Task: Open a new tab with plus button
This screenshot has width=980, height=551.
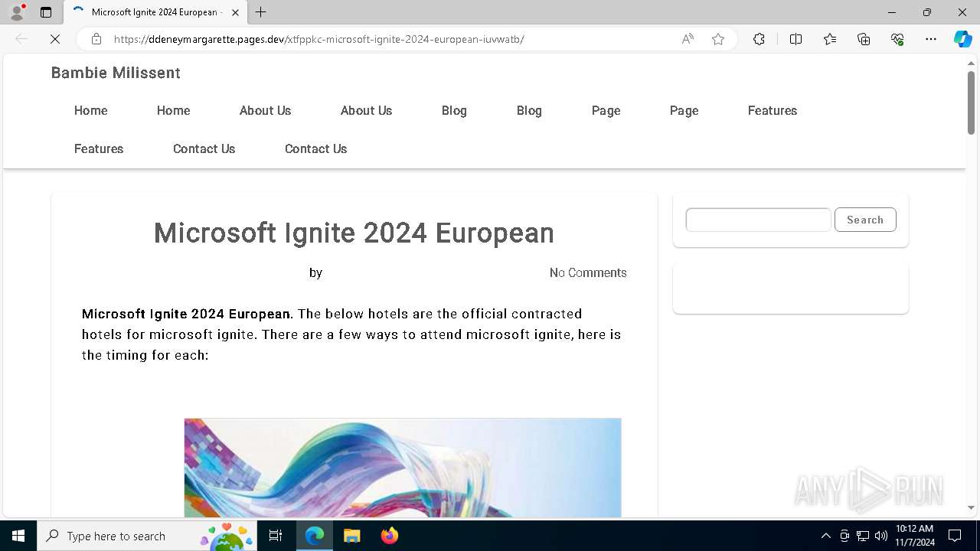Action: 261,12
